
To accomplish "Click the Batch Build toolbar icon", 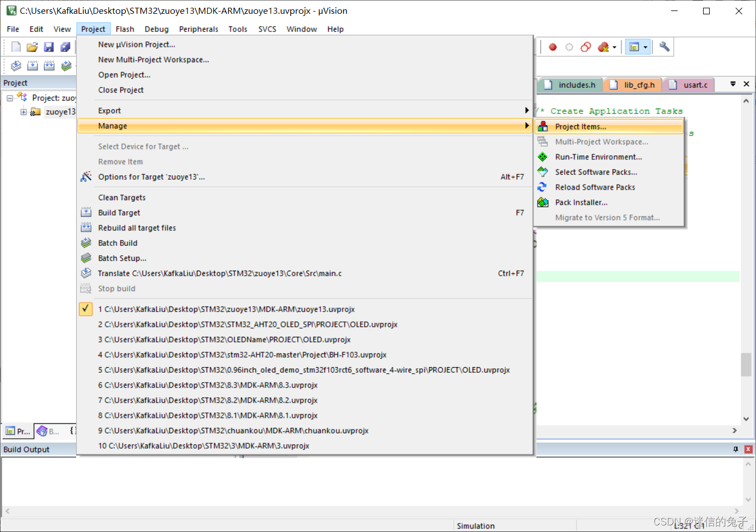I will (x=66, y=66).
